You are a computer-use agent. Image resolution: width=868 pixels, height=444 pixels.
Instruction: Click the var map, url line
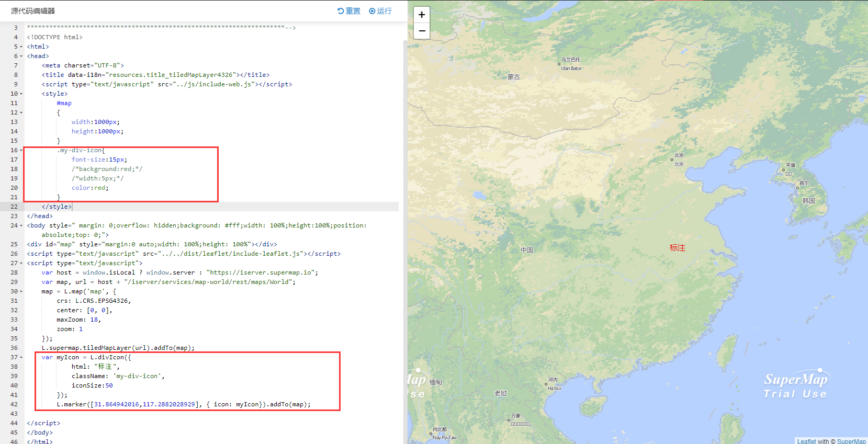coord(168,282)
